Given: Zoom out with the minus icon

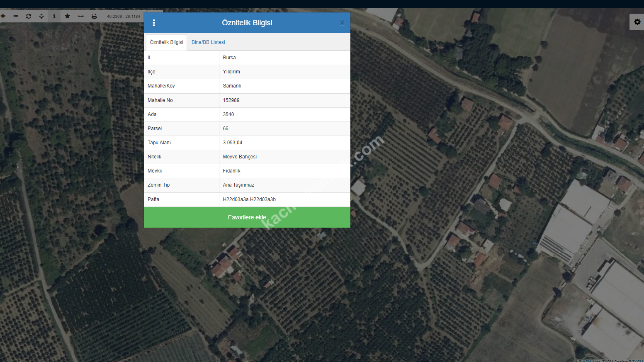Looking at the screenshot, I should pyautogui.click(x=16, y=16).
